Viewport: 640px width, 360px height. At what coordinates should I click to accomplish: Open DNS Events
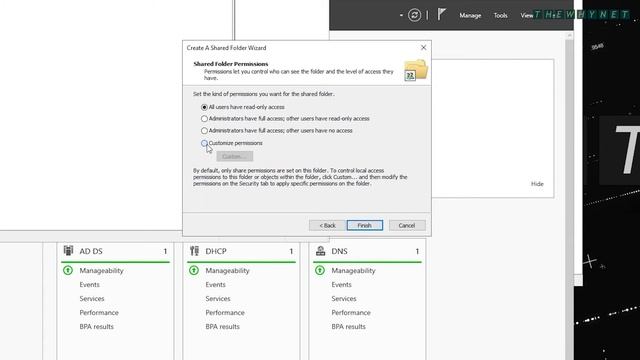(342, 284)
